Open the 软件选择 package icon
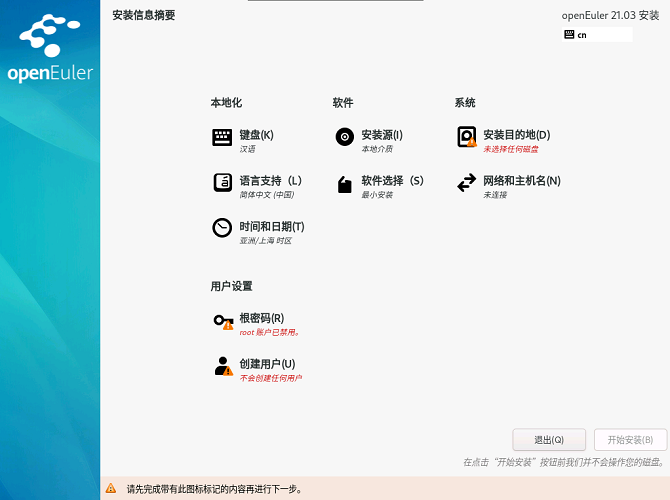 click(x=344, y=184)
